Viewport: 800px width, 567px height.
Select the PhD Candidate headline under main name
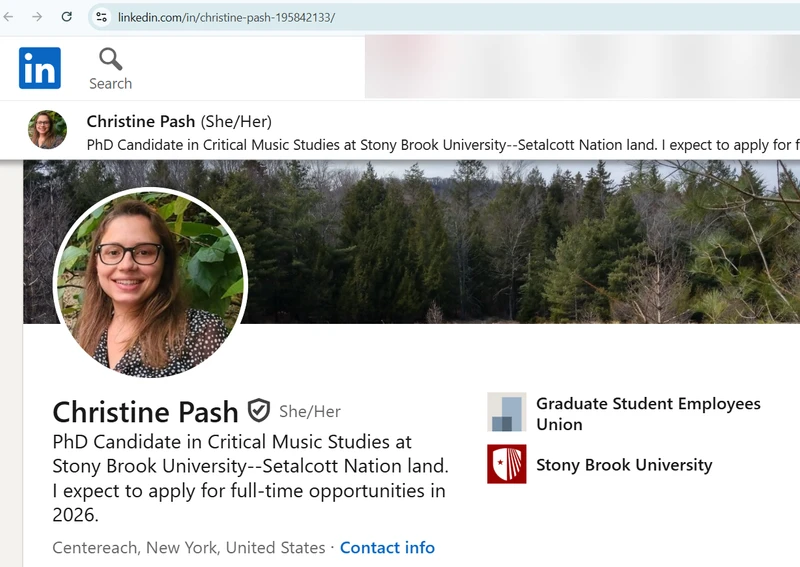pyautogui.click(x=251, y=478)
